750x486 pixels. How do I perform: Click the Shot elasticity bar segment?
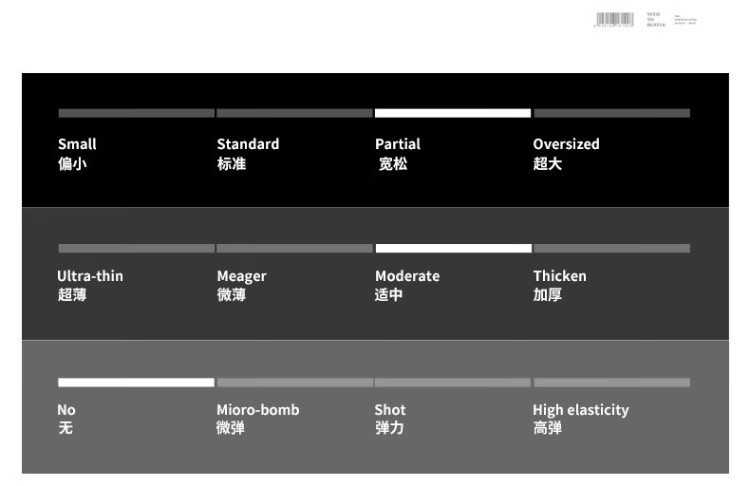coord(452,382)
